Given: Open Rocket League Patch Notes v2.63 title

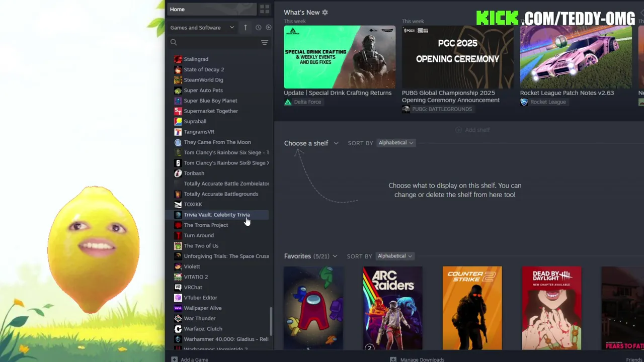Looking at the screenshot, I should click(567, 93).
